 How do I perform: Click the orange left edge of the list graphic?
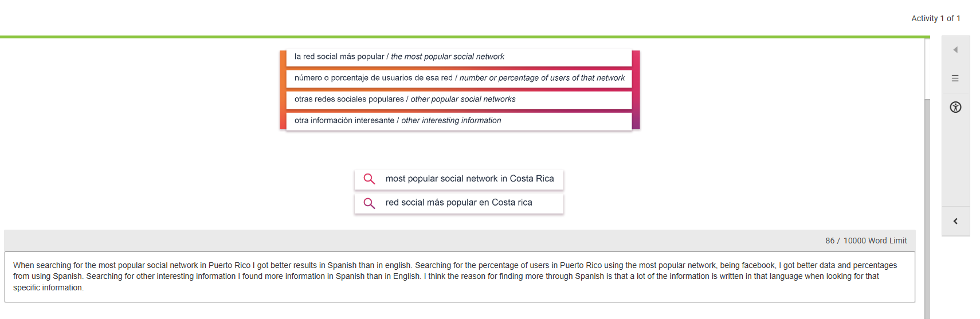[x=283, y=89]
